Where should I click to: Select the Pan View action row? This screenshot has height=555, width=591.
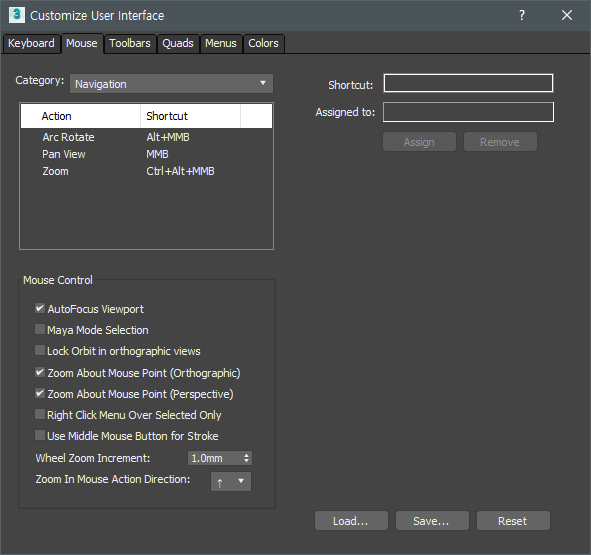coord(146,154)
